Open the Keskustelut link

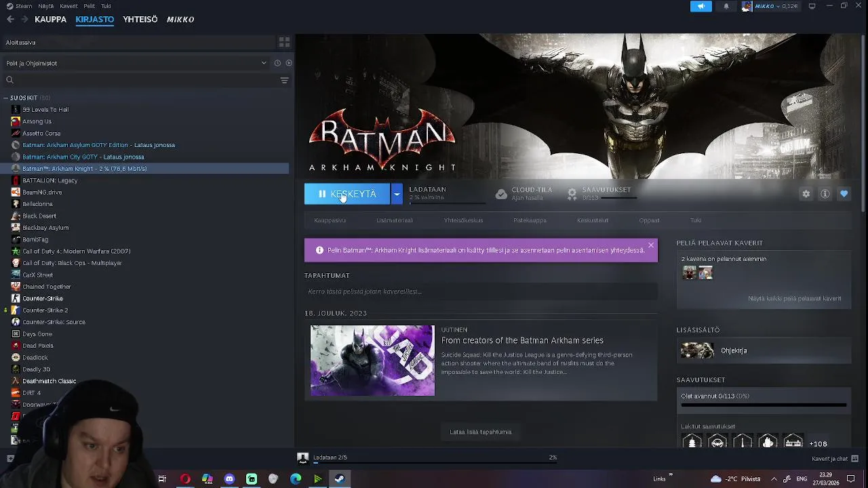point(593,220)
